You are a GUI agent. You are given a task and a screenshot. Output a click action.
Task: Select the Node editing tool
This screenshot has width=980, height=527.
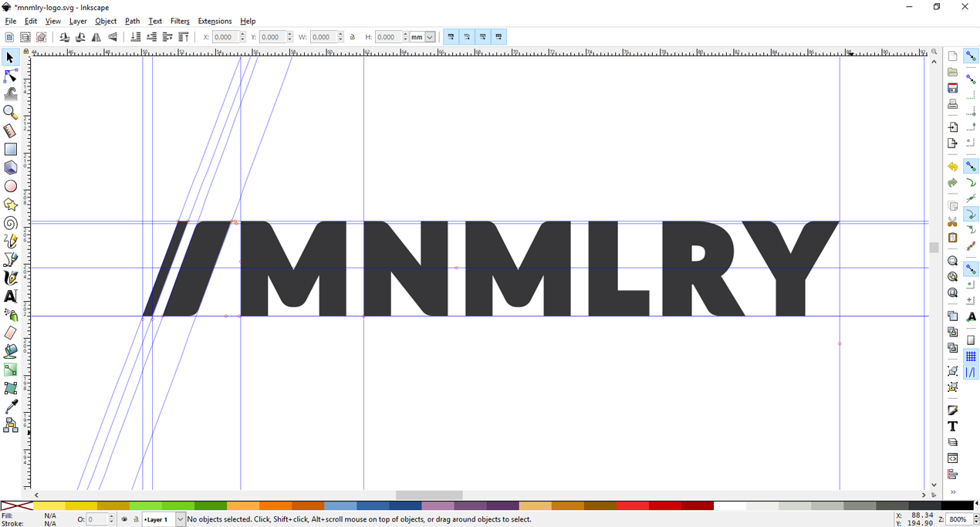tap(10, 76)
